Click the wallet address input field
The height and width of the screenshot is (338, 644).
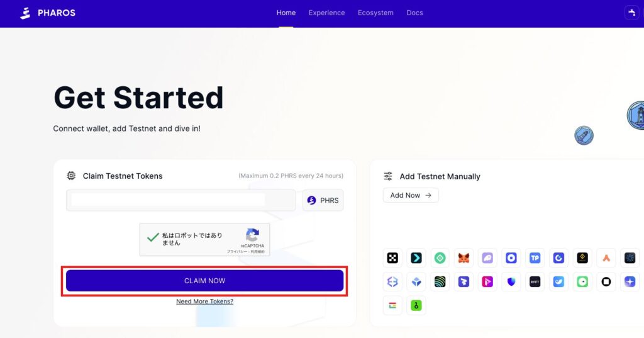point(180,200)
